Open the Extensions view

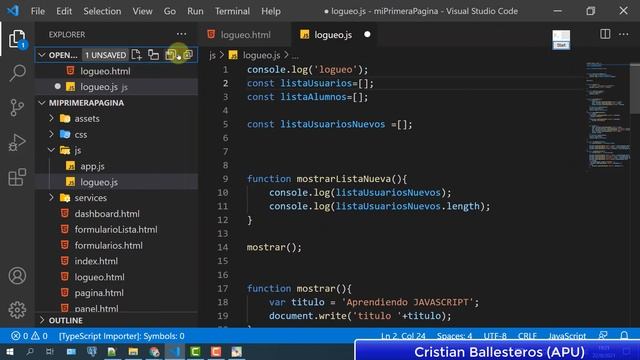click(x=17, y=177)
